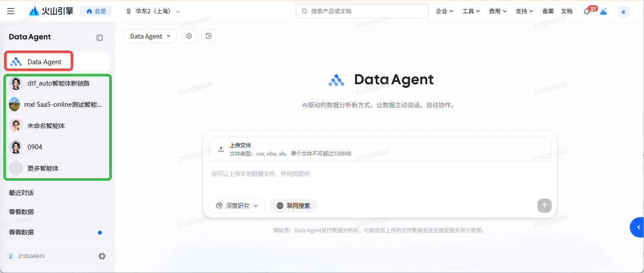Click the upload arrow icon
The image size is (644, 273).
(x=221, y=149)
